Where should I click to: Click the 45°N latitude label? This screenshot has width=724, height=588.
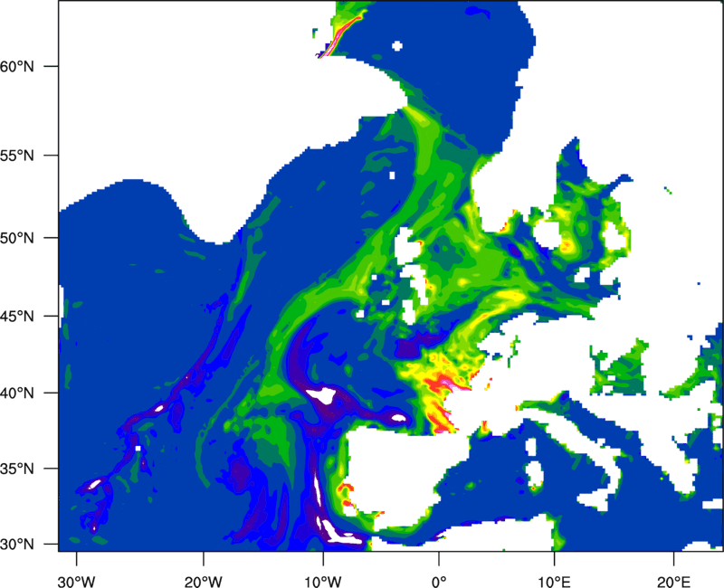coord(17,317)
